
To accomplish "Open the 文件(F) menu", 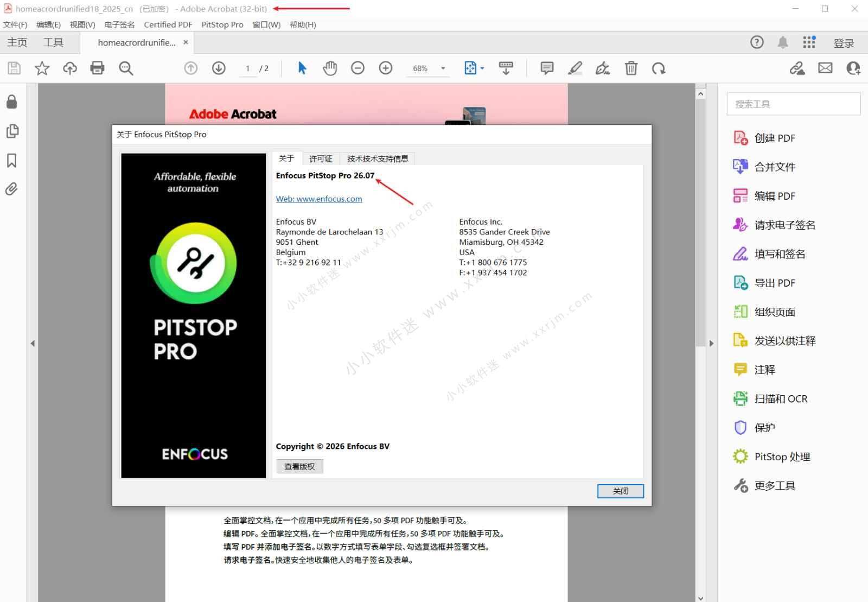I will 15,24.
